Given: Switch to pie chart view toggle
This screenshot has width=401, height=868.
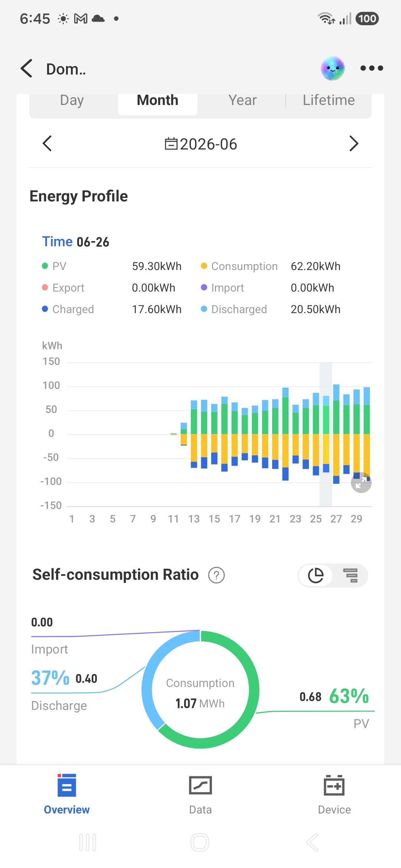Looking at the screenshot, I should tap(316, 575).
